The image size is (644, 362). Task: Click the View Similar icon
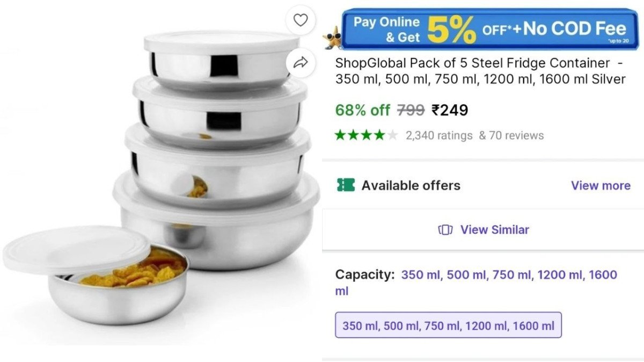click(445, 230)
